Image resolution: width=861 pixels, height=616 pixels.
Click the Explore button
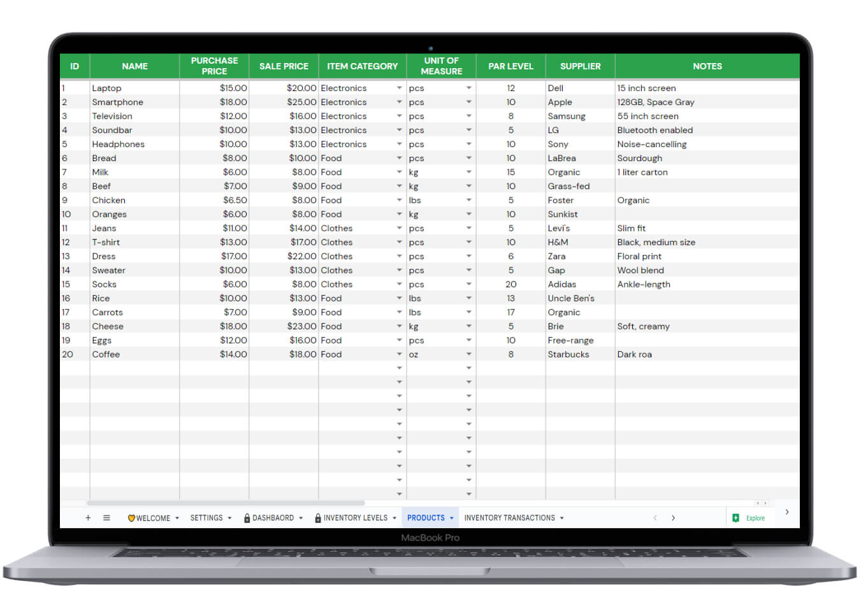[x=749, y=518]
